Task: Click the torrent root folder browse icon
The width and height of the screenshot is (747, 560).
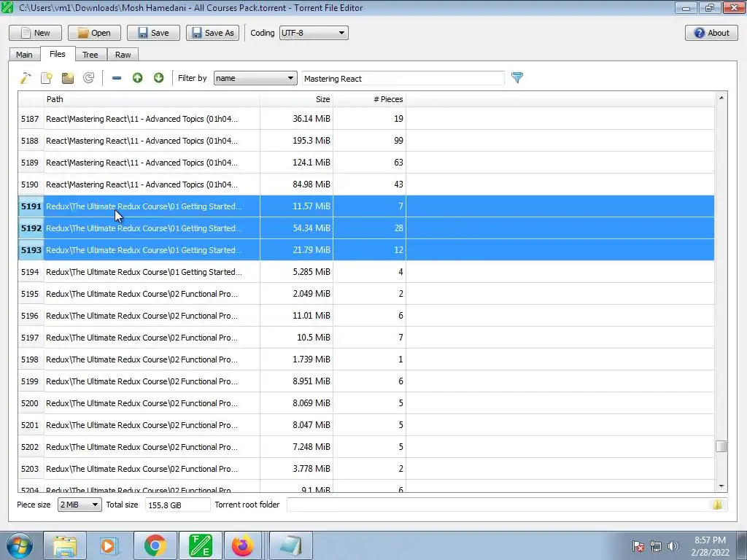Action: (x=717, y=505)
